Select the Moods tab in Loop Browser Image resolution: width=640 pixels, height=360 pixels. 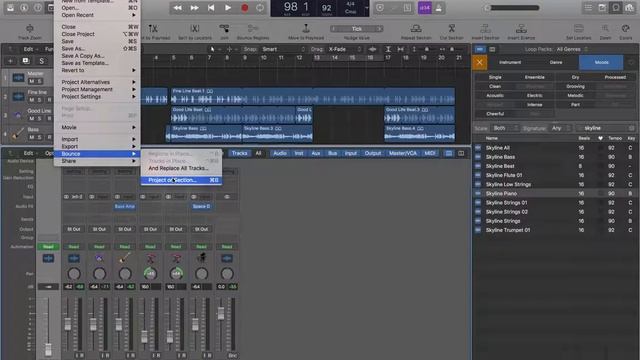click(601, 62)
